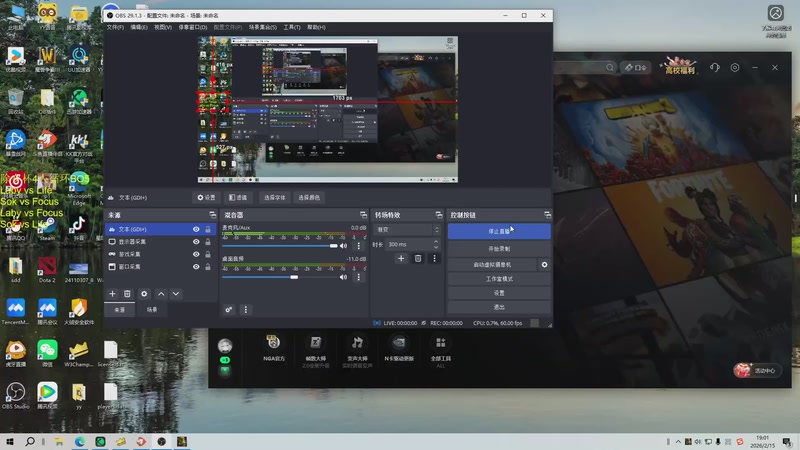Screen dimensions: 800x450
Task: Click headset support icon in game launcher
Action: point(714,67)
